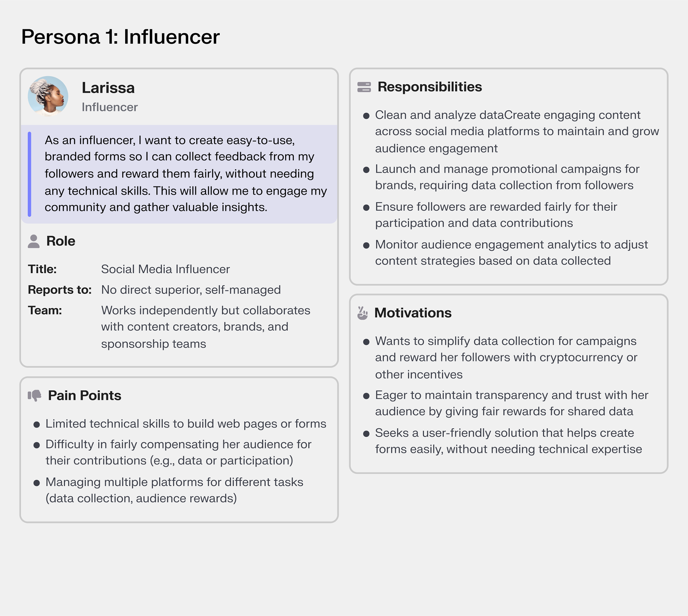Screen dimensions: 688x616
Task: Click the Responsibilities stacked-bars icon
Action: (x=364, y=87)
